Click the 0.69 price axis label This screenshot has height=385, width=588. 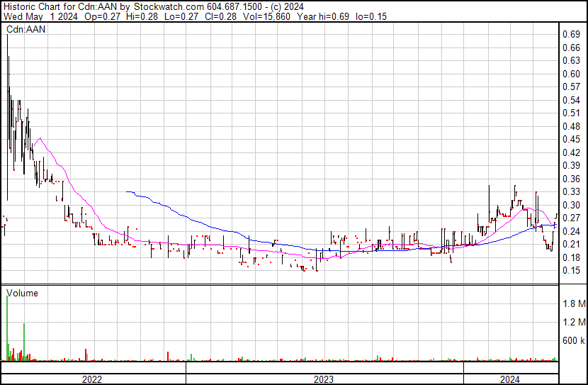[571, 34]
